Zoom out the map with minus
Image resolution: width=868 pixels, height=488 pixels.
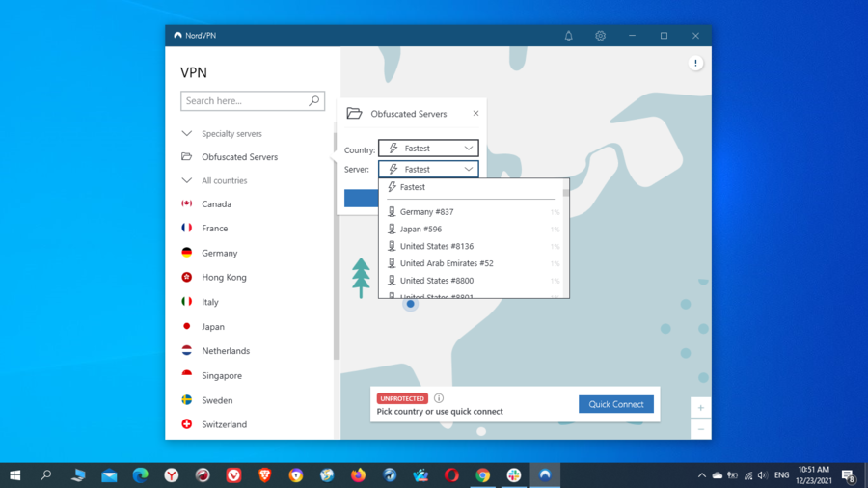[701, 429]
